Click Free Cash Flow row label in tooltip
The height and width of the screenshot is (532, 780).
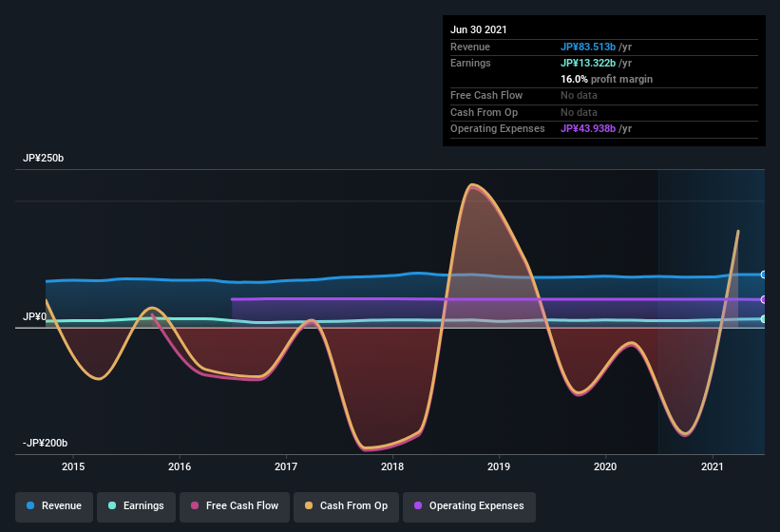(x=486, y=95)
